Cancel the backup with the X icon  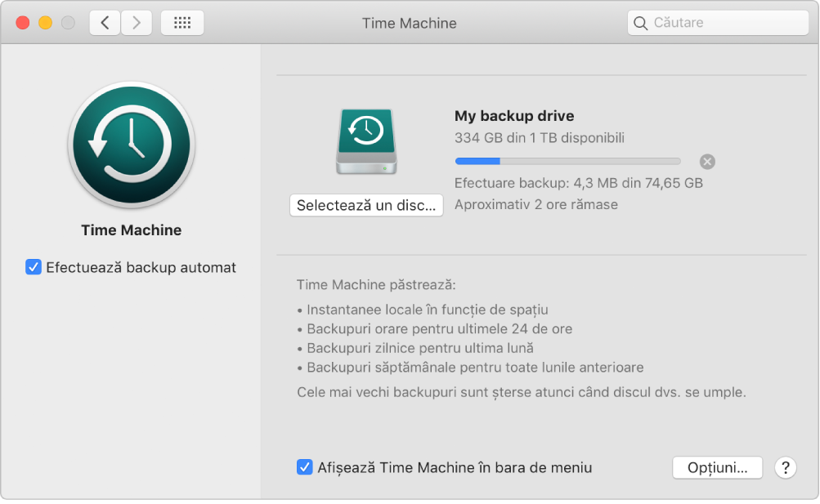coord(707,162)
